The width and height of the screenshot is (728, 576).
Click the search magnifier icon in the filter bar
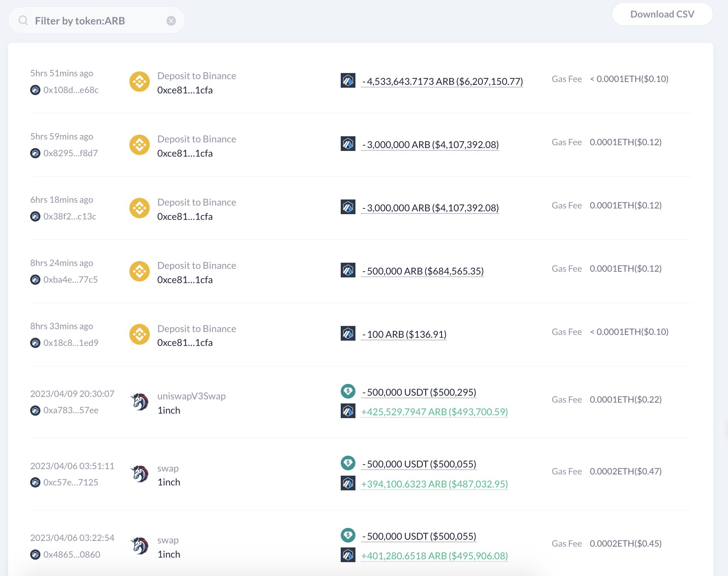coord(23,20)
